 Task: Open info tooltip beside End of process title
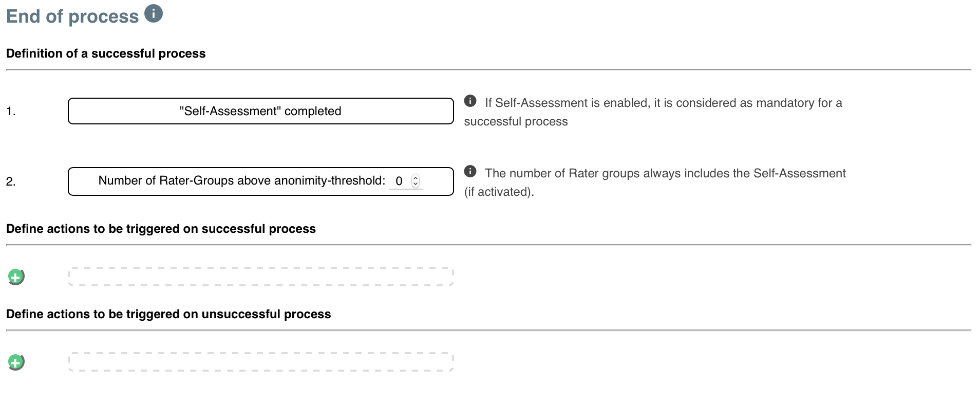[154, 13]
